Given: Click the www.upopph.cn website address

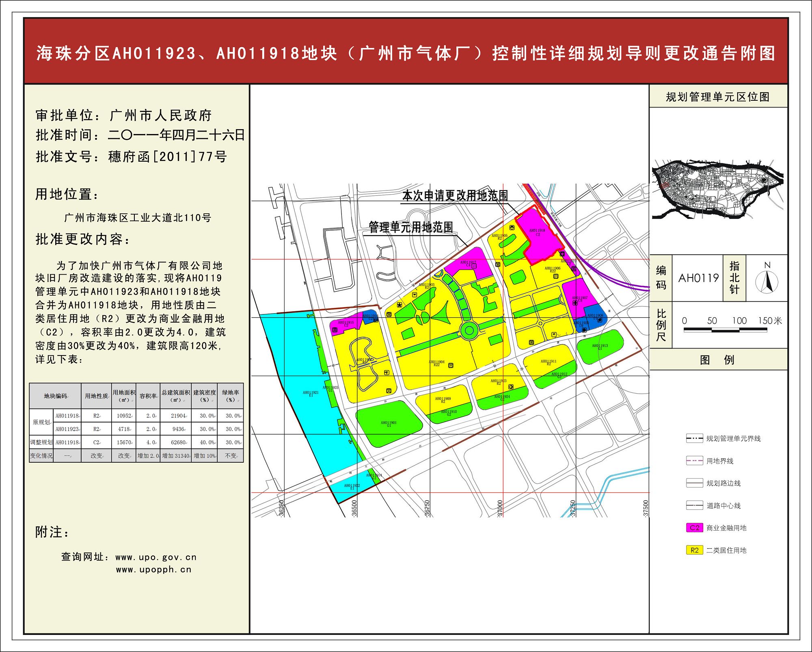Looking at the screenshot, I should [153, 570].
